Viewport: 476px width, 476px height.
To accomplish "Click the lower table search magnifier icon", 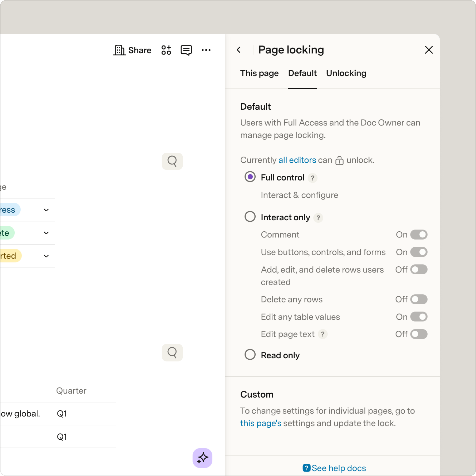I will pyautogui.click(x=172, y=352).
